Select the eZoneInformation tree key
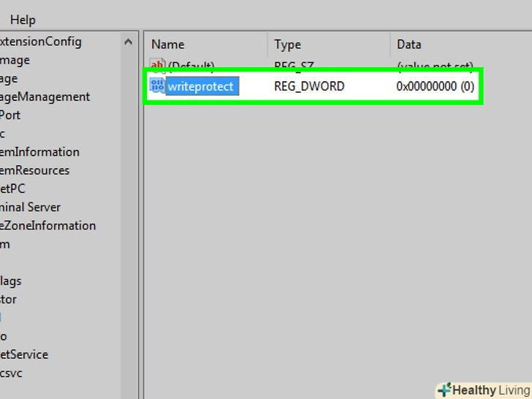The width and height of the screenshot is (532, 399). click(x=47, y=226)
